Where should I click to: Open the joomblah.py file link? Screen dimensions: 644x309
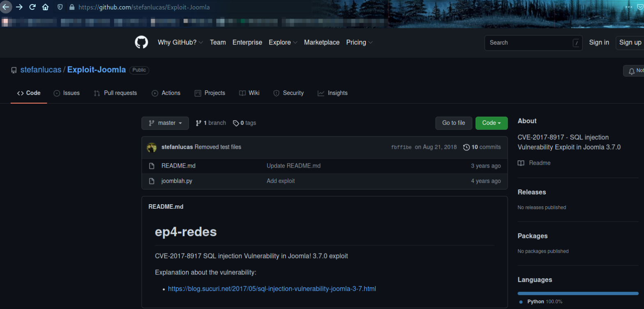pos(177,181)
